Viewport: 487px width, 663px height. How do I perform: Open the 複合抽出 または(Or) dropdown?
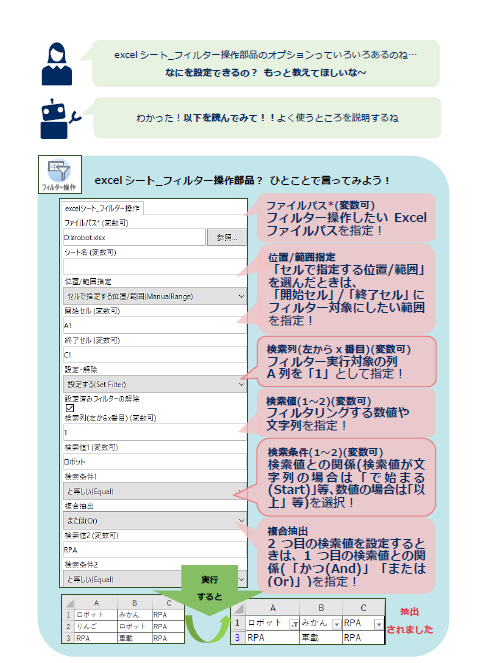[154, 521]
